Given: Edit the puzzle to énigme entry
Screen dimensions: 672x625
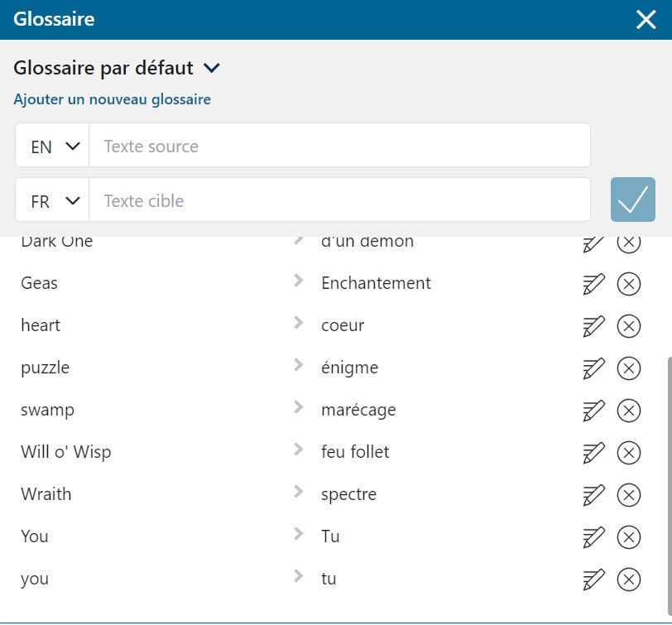Looking at the screenshot, I should [593, 368].
